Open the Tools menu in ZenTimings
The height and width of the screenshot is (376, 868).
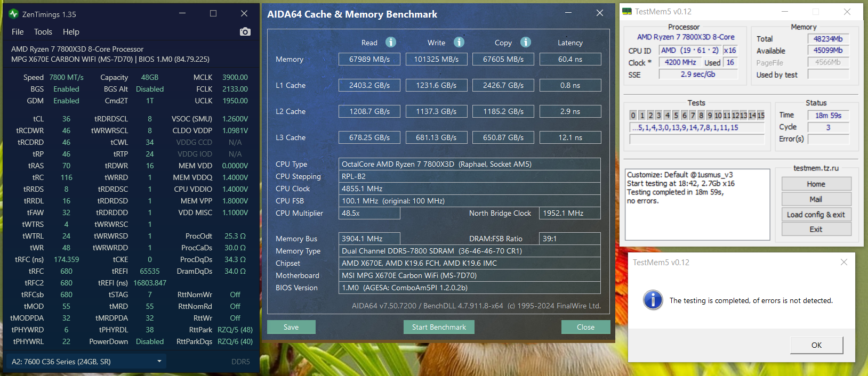click(43, 32)
